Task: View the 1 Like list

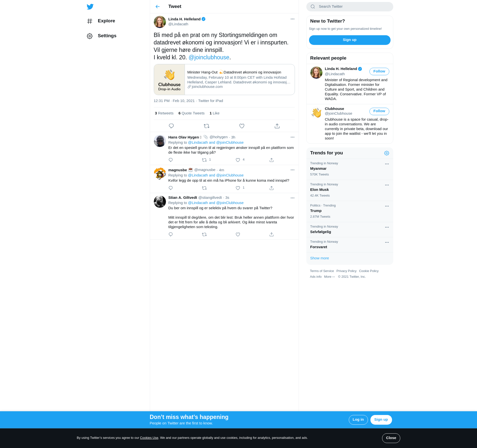Action: 214,113
